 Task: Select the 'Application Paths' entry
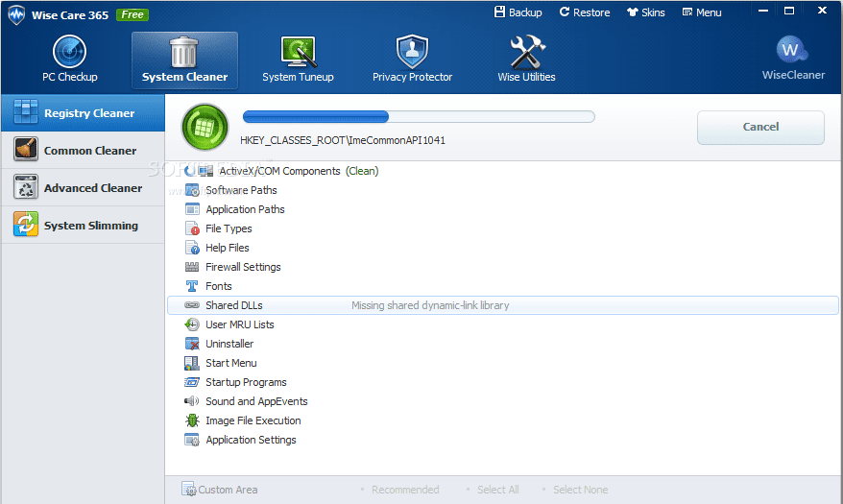(245, 209)
